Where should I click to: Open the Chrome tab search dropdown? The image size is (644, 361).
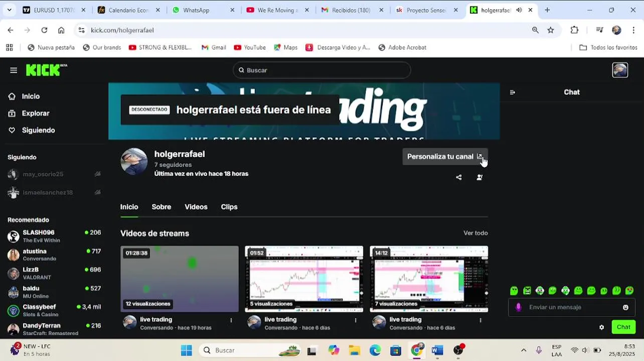(9, 10)
